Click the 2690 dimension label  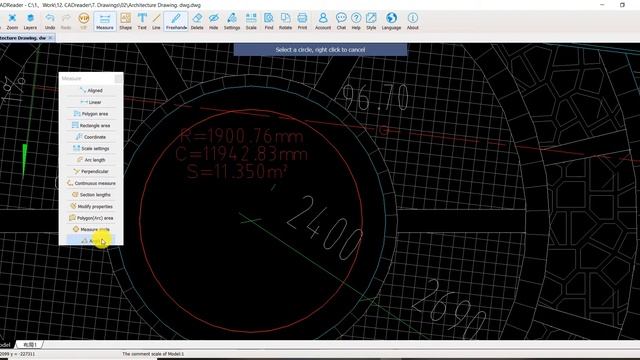coord(449,308)
